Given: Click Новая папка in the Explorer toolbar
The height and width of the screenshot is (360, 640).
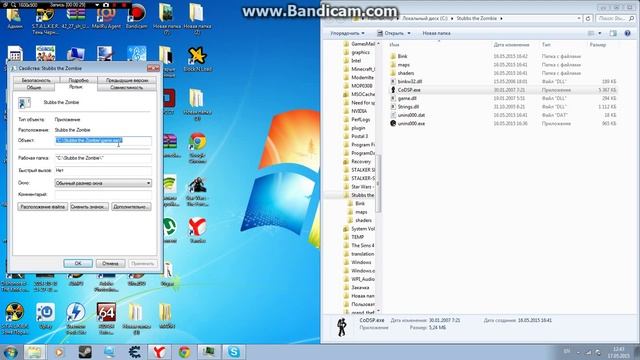Looking at the screenshot, I should 436,33.
